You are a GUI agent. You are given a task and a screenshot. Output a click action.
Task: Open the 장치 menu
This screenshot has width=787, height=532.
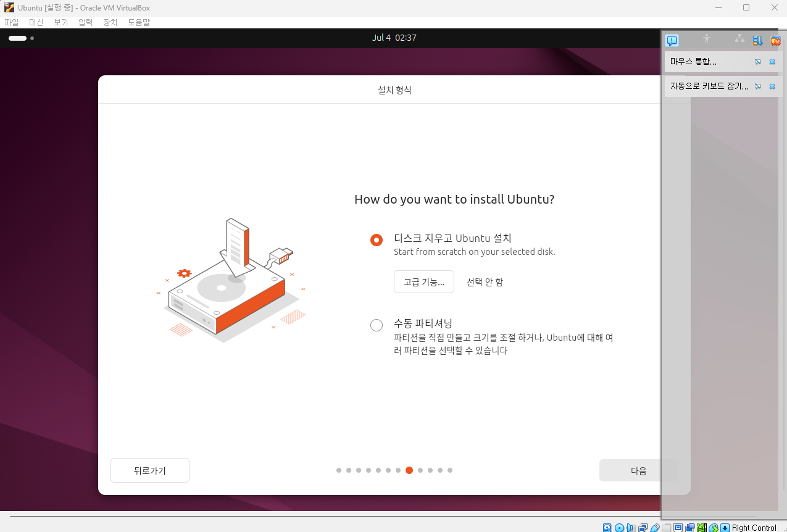110,22
